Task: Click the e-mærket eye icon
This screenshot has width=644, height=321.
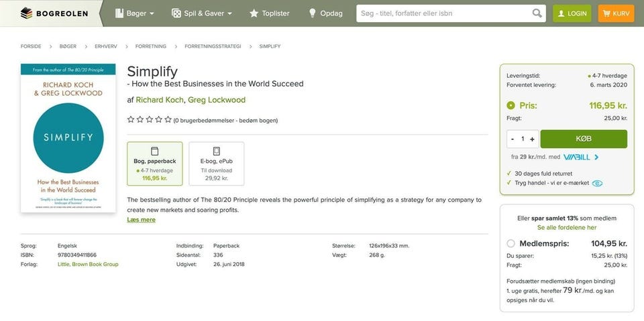Action: [x=597, y=183]
